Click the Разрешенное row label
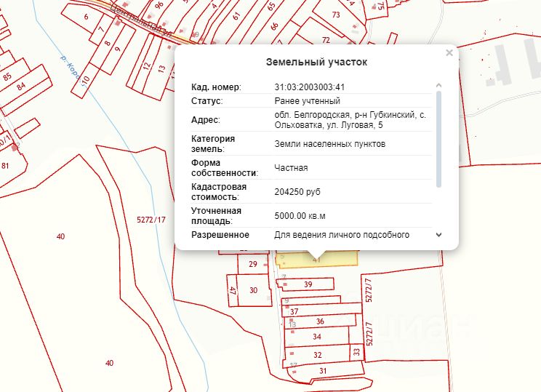 (x=220, y=235)
